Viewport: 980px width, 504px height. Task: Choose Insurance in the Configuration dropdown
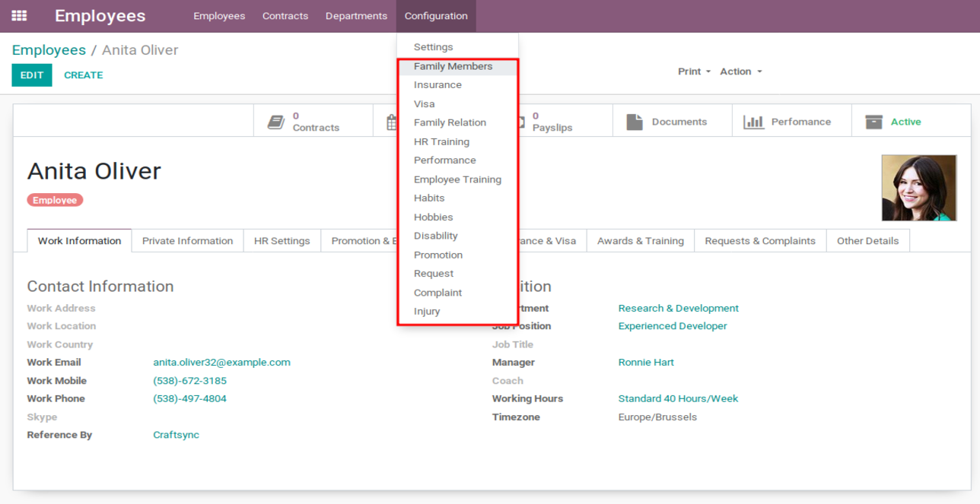[x=437, y=85]
